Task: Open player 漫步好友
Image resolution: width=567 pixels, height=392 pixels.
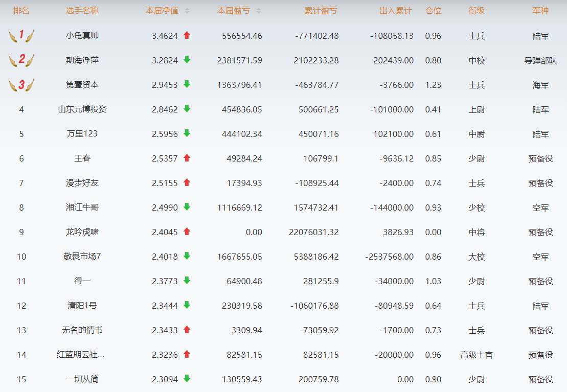Action: (x=82, y=182)
